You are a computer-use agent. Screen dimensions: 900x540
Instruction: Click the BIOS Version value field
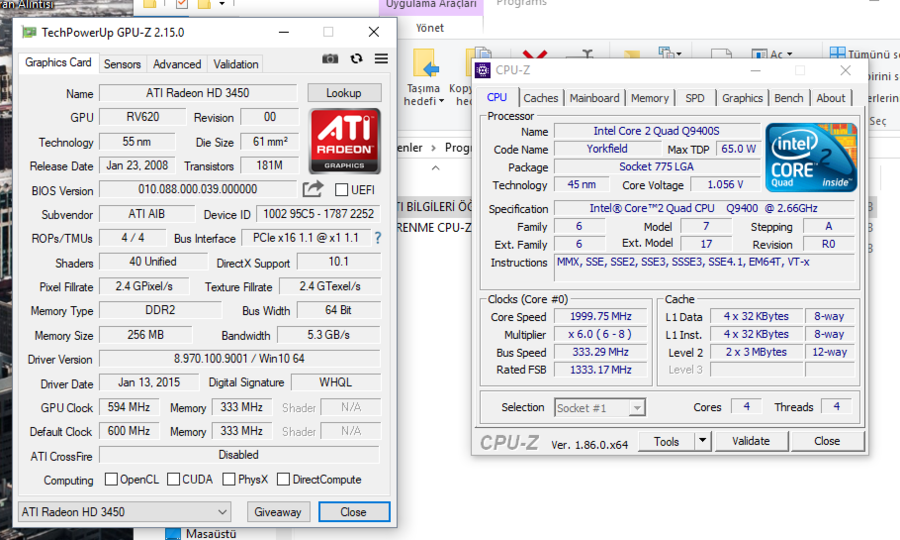[197, 189]
